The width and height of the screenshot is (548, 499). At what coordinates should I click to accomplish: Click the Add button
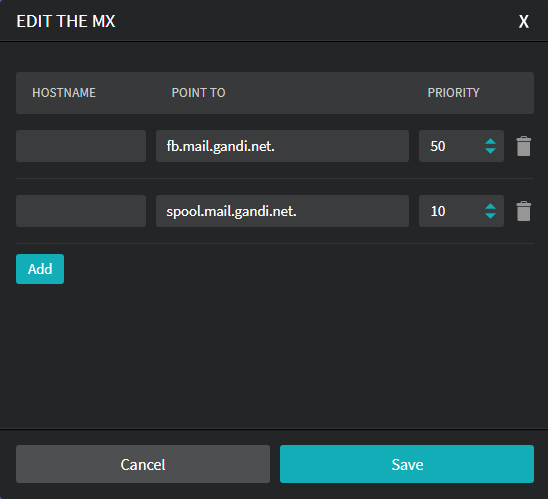point(40,269)
